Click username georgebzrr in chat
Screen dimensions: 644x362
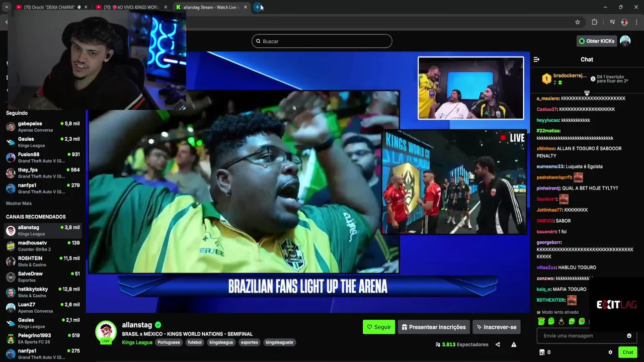(549, 242)
